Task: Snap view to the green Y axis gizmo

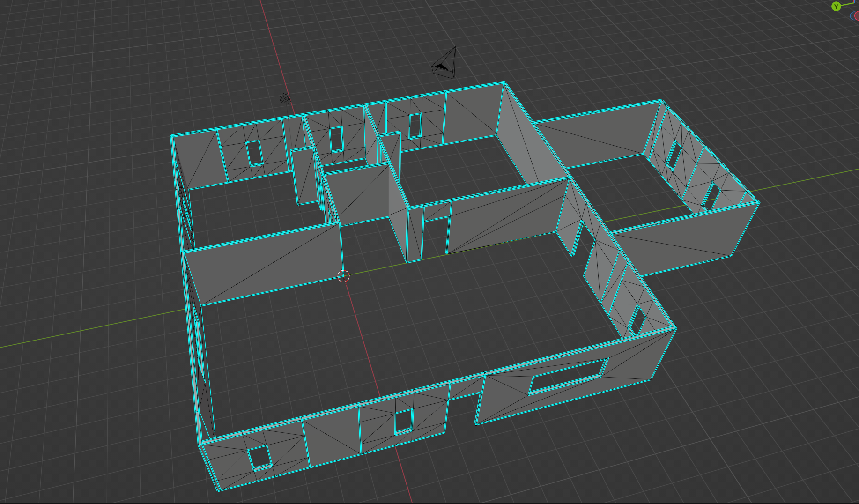Action: pyautogui.click(x=836, y=7)
